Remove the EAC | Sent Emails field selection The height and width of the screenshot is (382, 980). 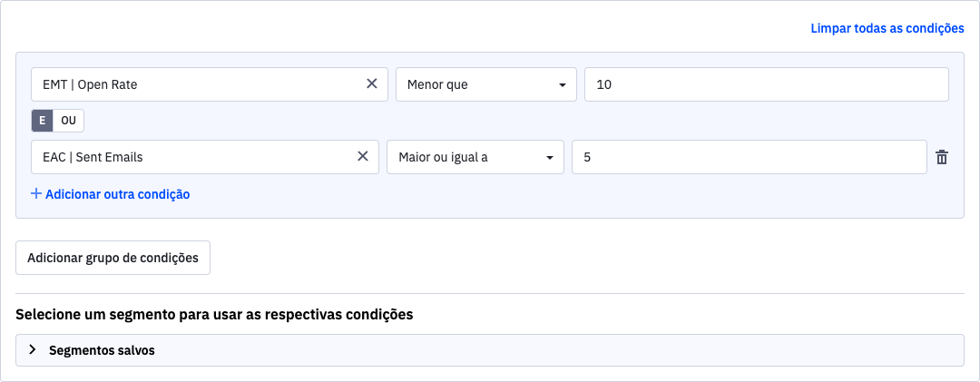point(362,156)
